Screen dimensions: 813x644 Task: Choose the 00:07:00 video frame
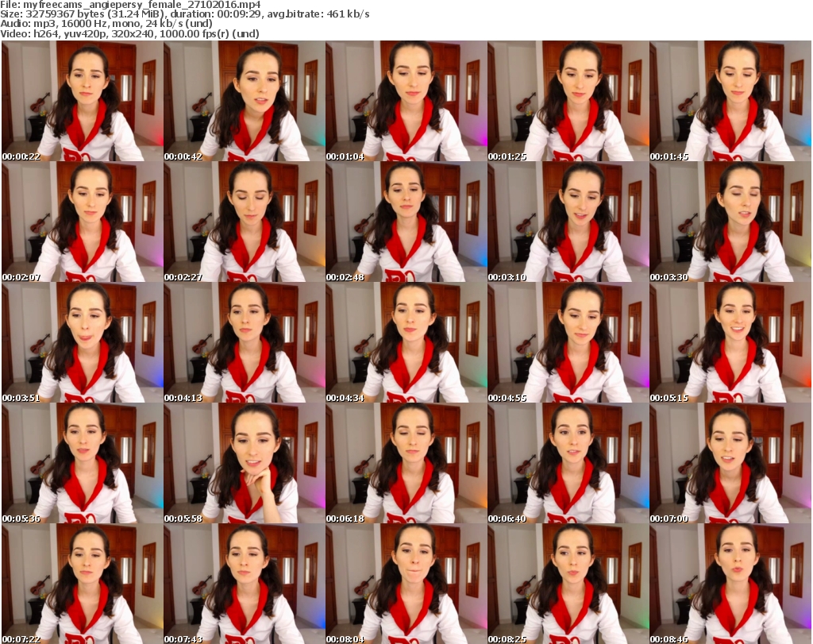[730, 464]
